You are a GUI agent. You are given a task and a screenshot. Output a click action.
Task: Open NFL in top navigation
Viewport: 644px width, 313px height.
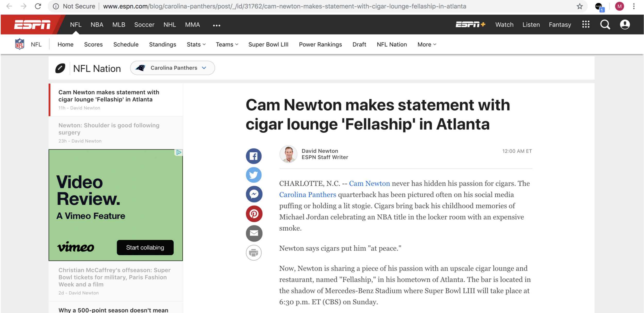[x=76, y=25]
